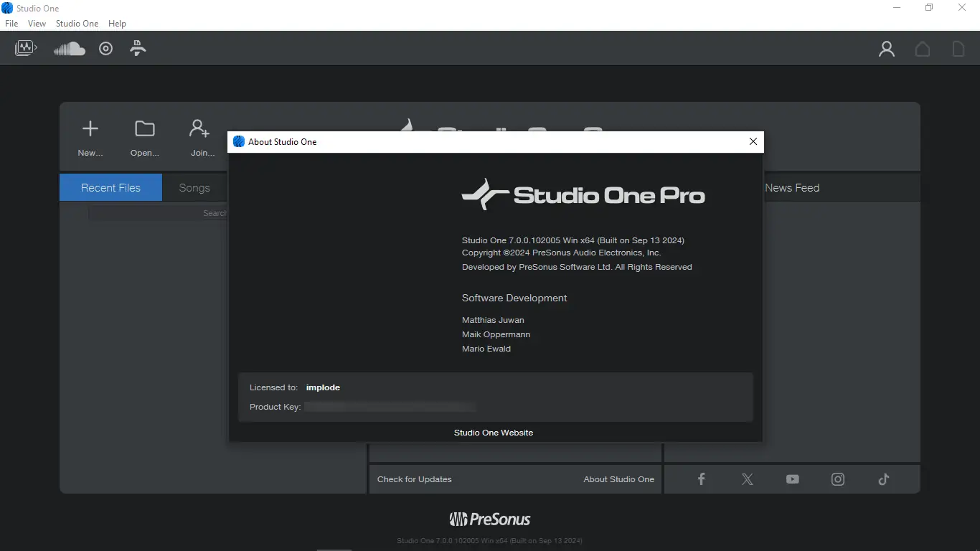
Task: Click the page icon at toolbar's right end
Action: [958, 49]
